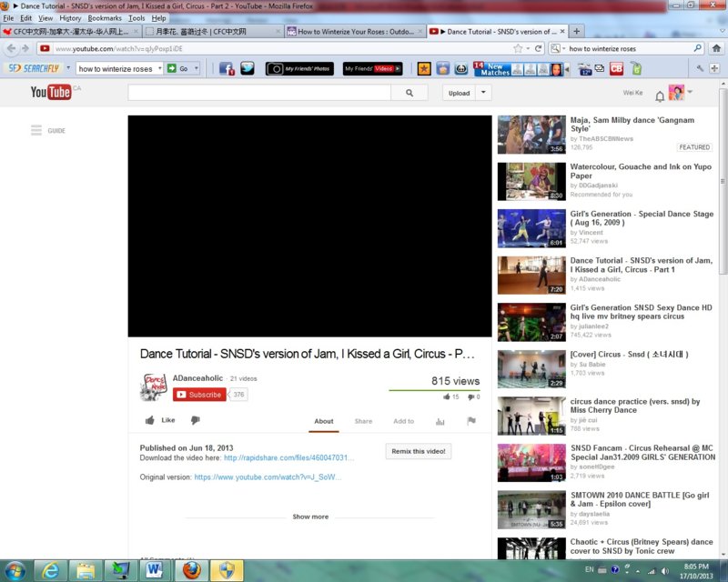The image size is (728, 582).
Task: Open Internet Explorer from the taskbar
Action: (x=51, y=569)
